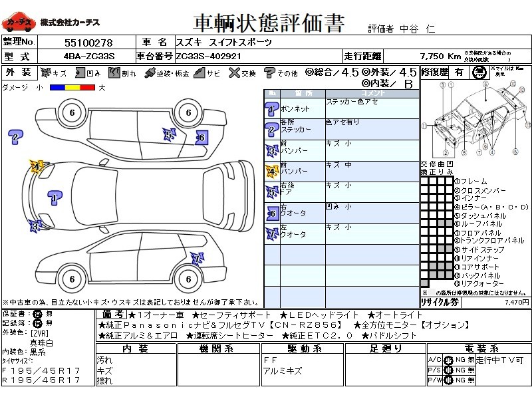The image size is (532, 399).
Task: Select the 内装 section header
Action: pos(135,349)
